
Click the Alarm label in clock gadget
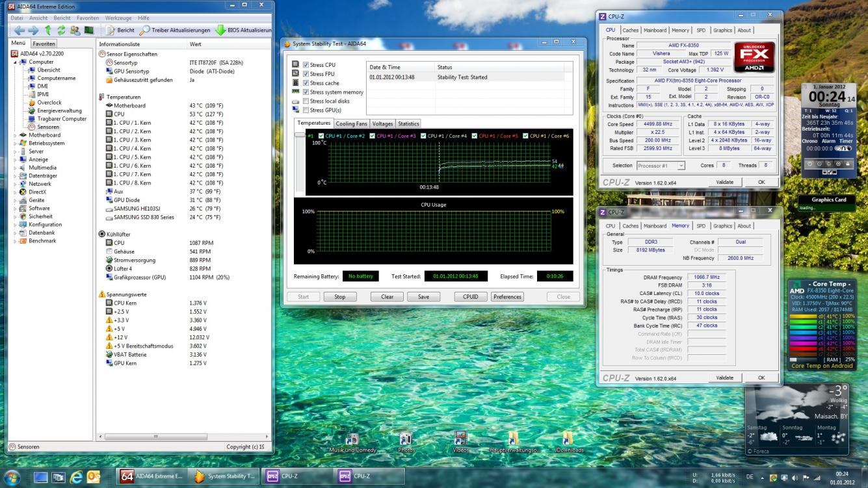pos(828,141)
